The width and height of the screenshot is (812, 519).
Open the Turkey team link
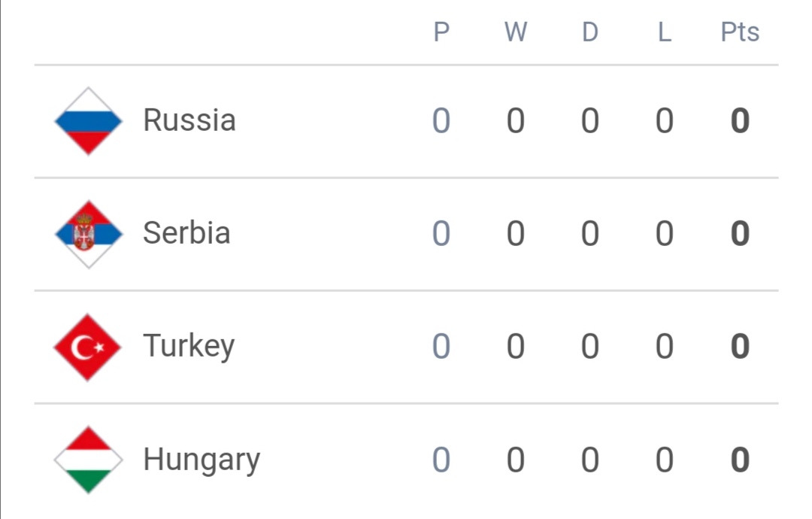(189, 346)
